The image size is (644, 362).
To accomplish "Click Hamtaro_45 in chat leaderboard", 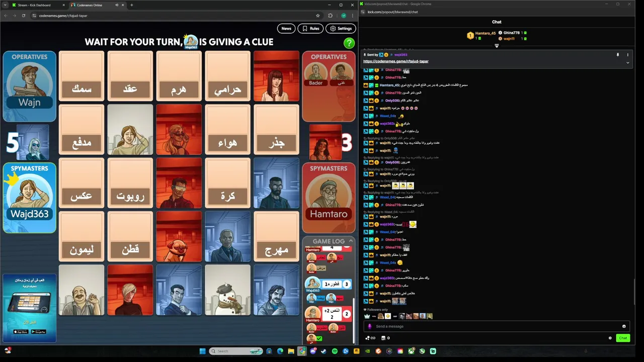I will [486, 33].
